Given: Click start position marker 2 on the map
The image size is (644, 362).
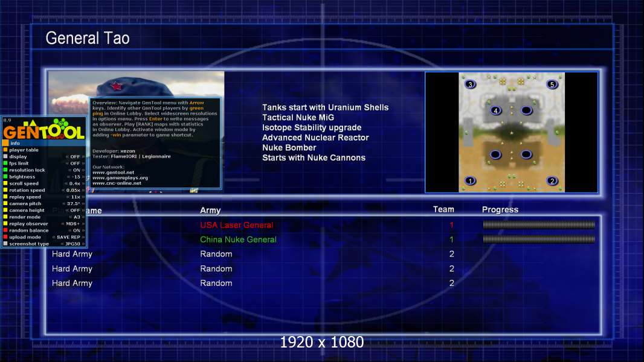Looking at the screenshot, I should click(552, 181).
